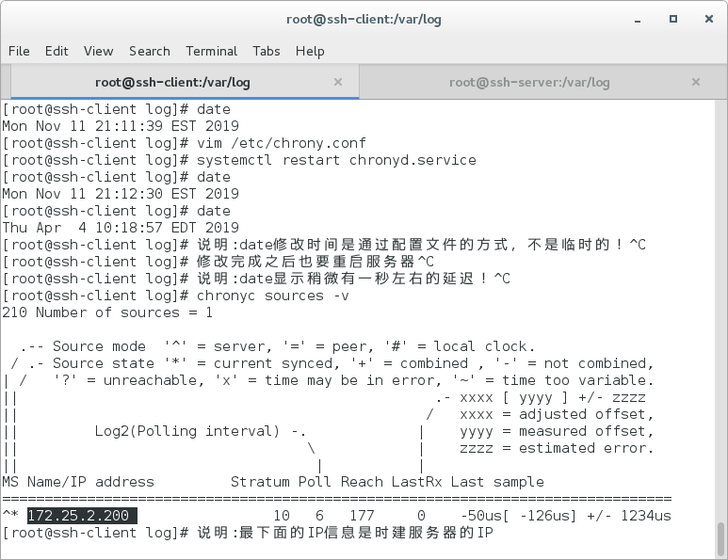Click the '+/- 1234us' error value
The image size is (728, 560).
point(629,516)
